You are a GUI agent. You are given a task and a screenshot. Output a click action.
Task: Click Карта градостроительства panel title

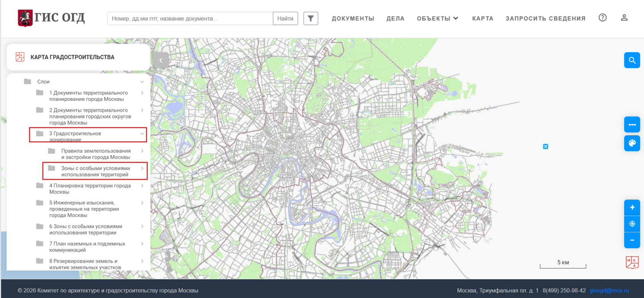(x=72, y=57)
